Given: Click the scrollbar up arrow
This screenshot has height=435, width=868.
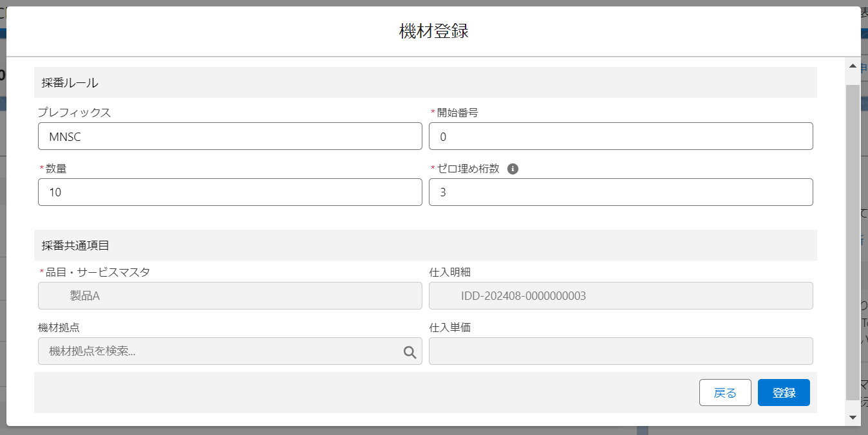Looking at the screenshot, I should click(x=853, y=66).
